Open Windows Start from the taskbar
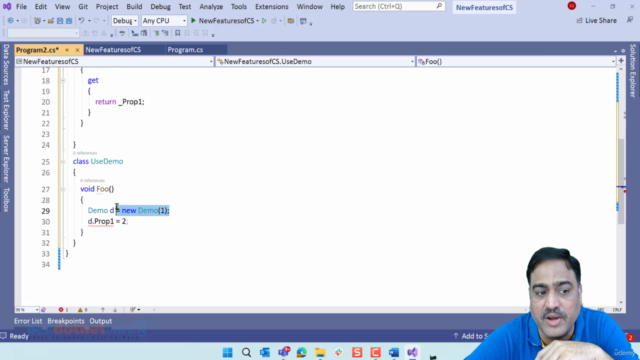This screenshot has height=360, width=640. [228, 352]
